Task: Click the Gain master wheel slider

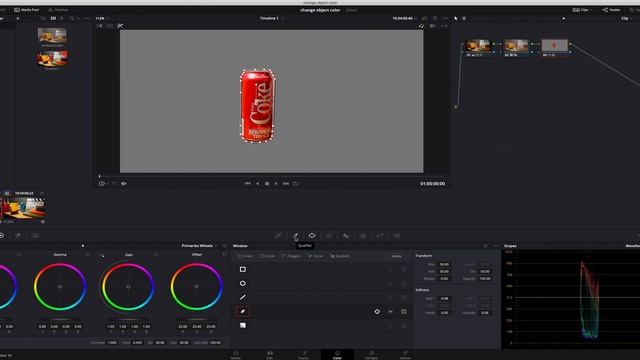Action: click(x=128, y=319)
